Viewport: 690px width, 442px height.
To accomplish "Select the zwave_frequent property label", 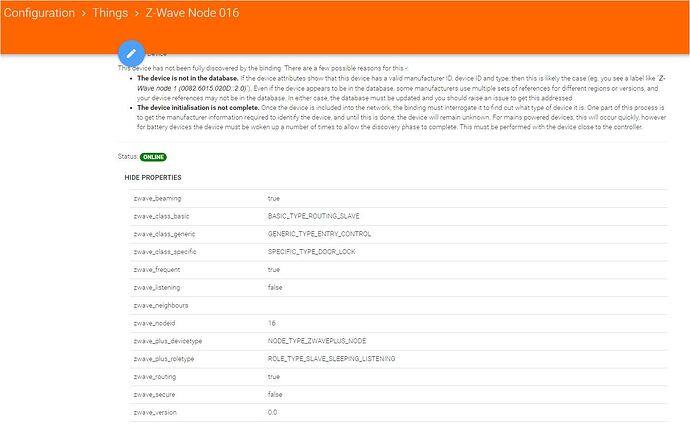I will 155,269.
